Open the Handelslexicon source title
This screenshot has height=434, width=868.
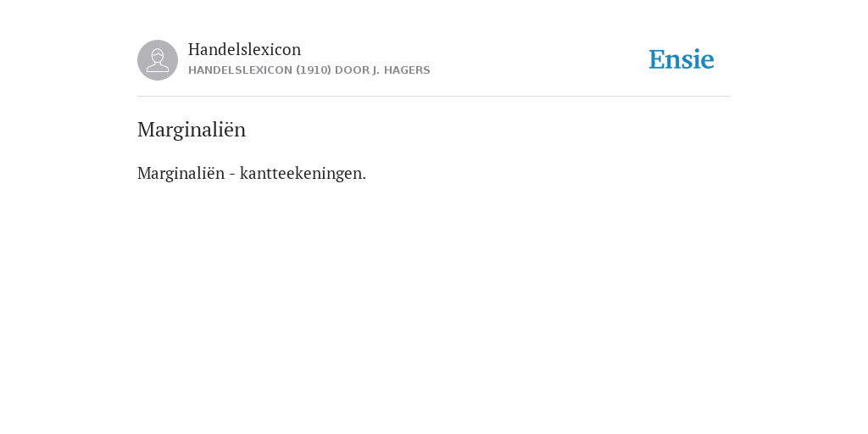[x=245, y=49]
